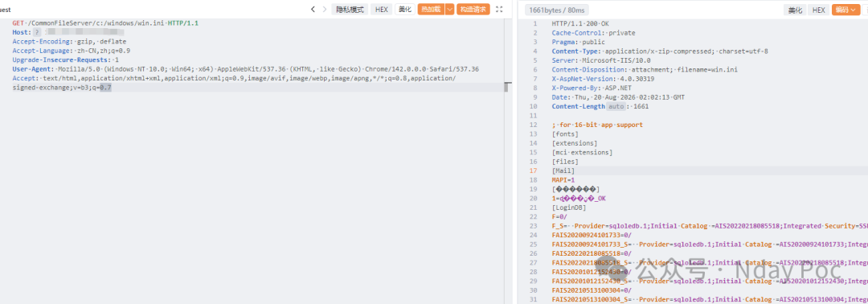Click the request editor scrollbar handle
The image size is (868, 304).
pyautogui.click(x=506, y=88)
